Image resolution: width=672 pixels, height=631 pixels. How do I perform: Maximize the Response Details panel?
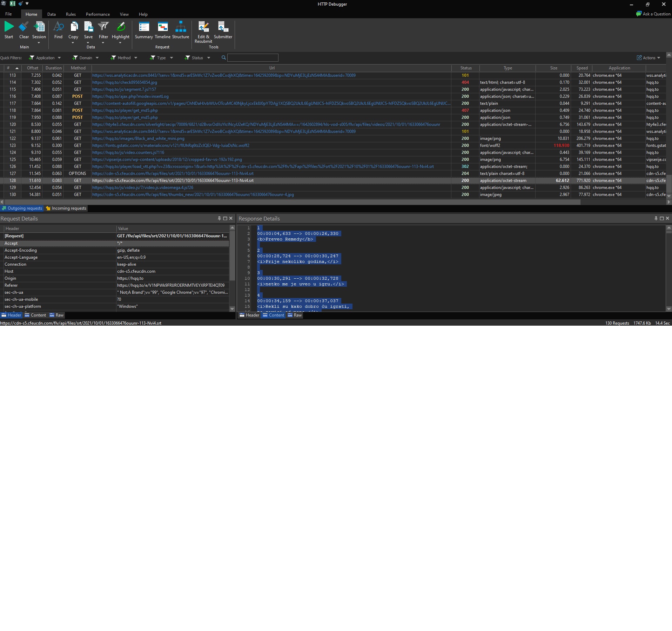662,218
